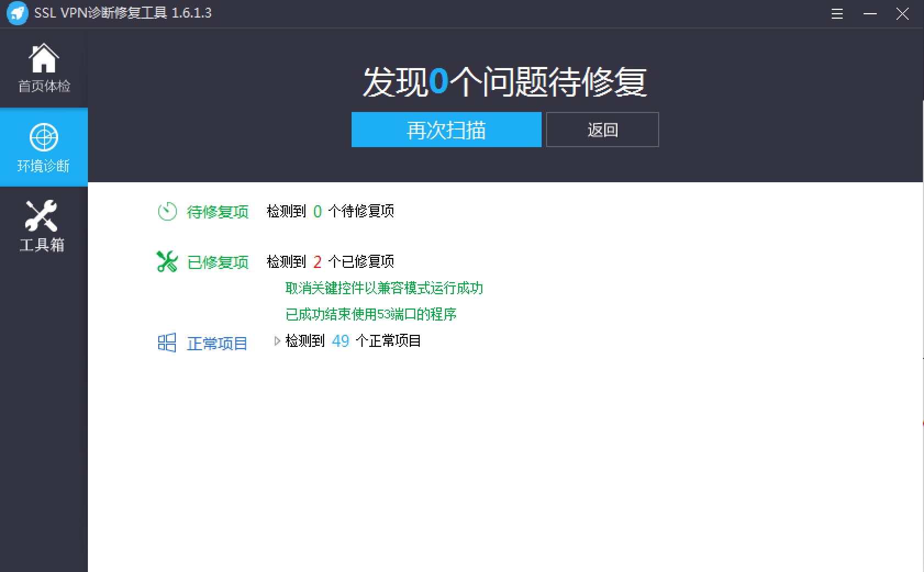The height and width of the screenshot is (572, 924).
Task: Select the 已修复项 label
Action: [x=218, y=262]
